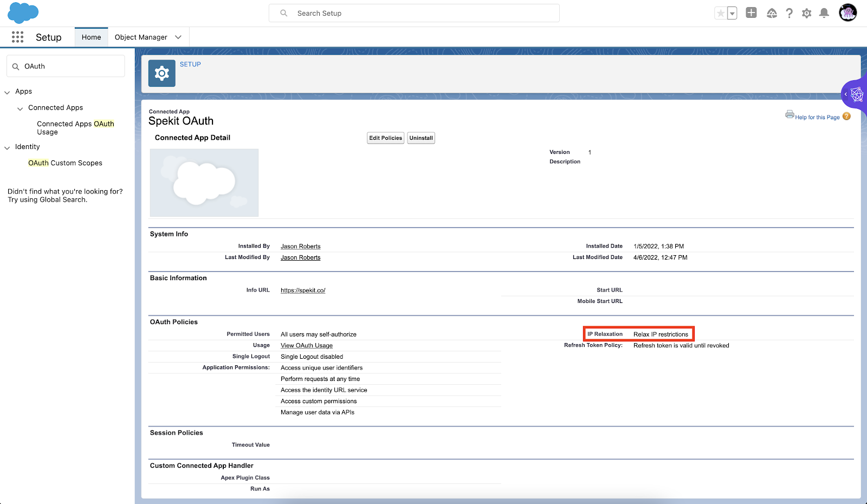Click 'Access the identity URL service' permission

[x=324, y=390]
